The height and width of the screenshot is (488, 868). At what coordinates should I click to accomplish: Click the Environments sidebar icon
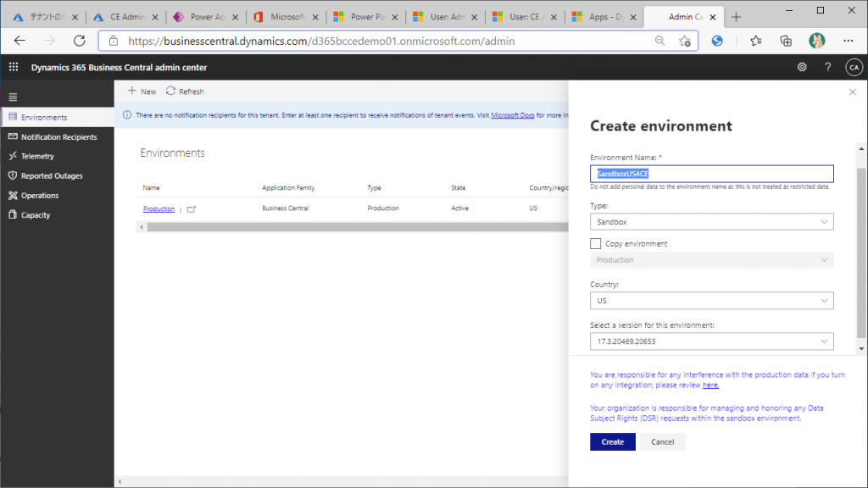(13, 117)
